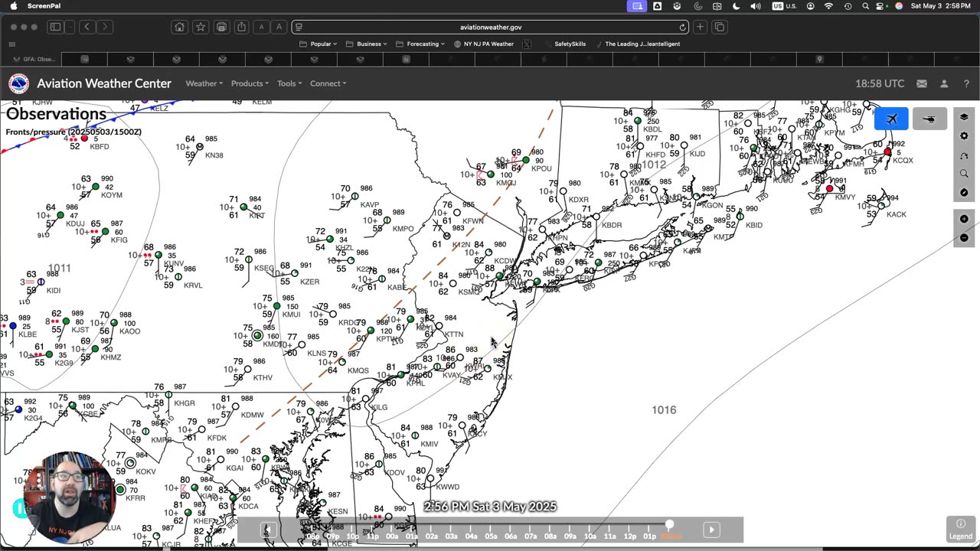Viewport: 980px width, 551px height.
Task: Step timeline forward with right arrow
Action: pyautogui.click(x=711, y=530)
